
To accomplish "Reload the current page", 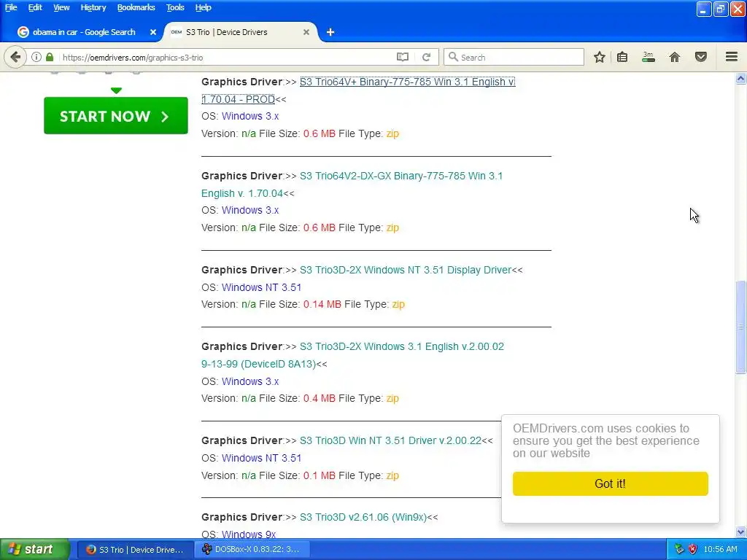I will [426, 57].
